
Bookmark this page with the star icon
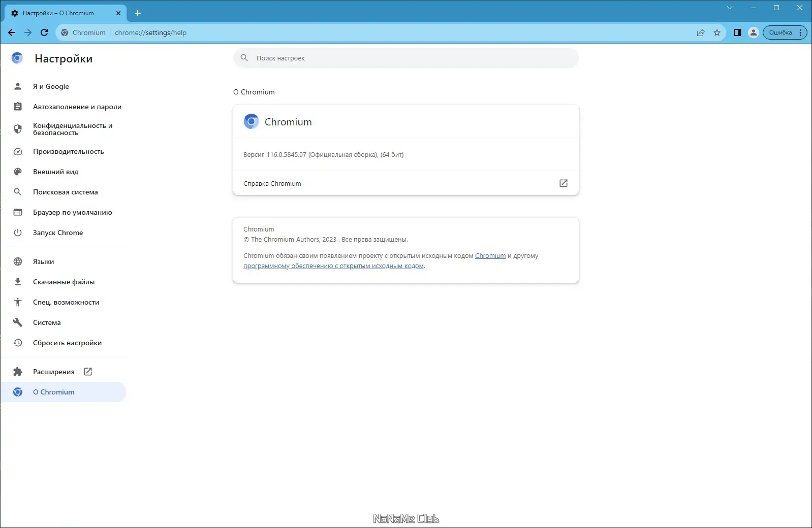click(717, 32)
